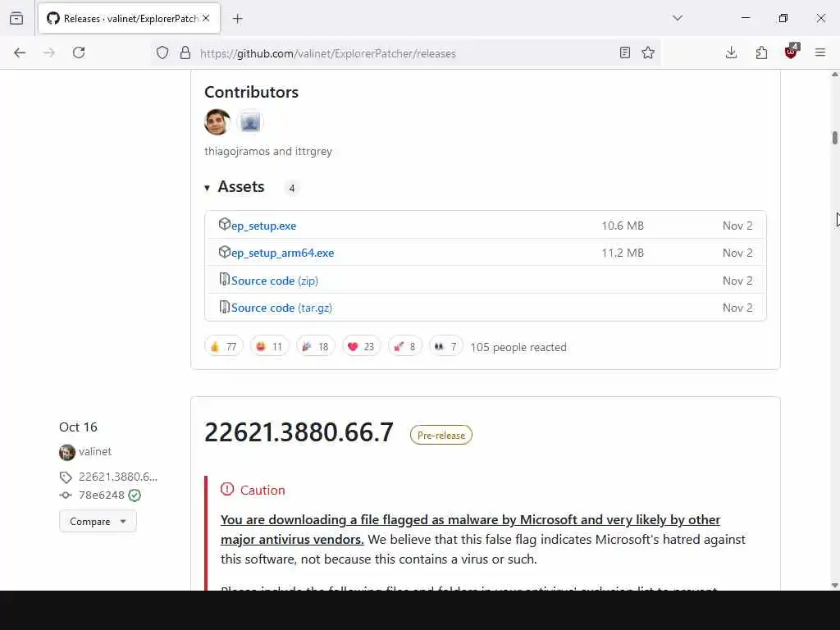Viewport: 840px width, 630px height.
Task: Click the zip file icon beside Source code (zip)
Action: coord(225,279)
